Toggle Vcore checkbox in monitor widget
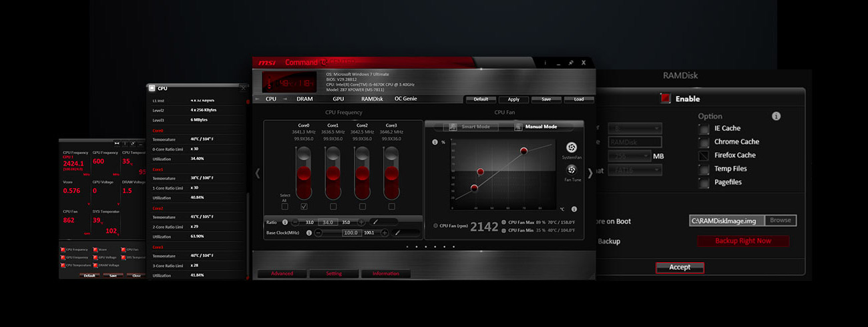The height and width of the screenshot is (327, 868). click(96, 250)
